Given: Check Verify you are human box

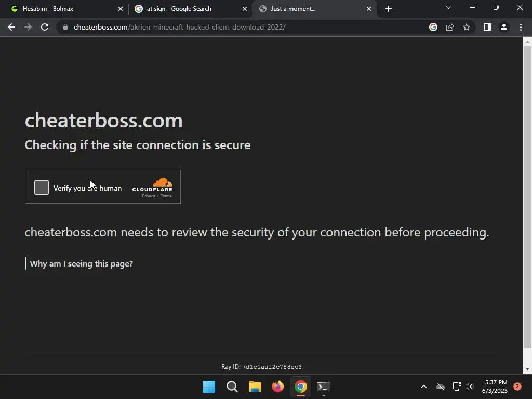Looking at the screenshot, I should point(42,188).
